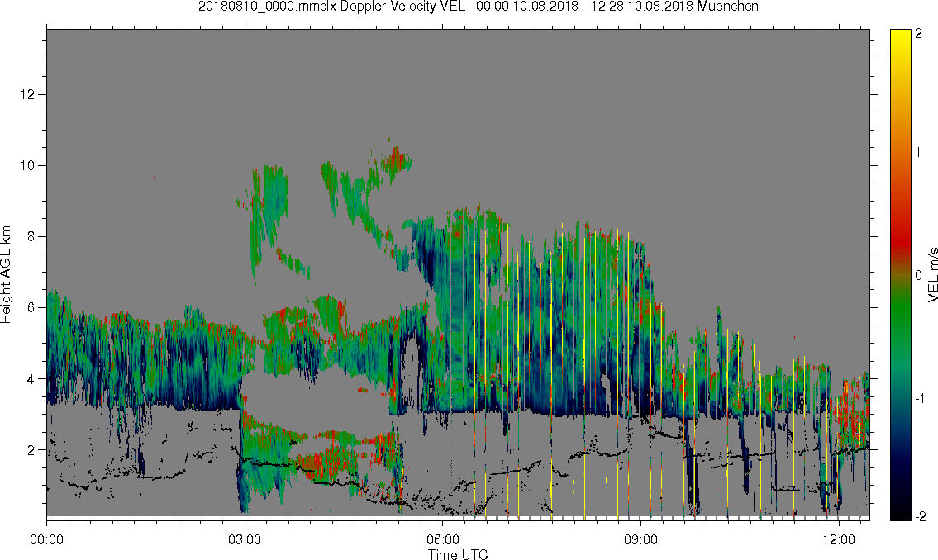Screen dimensions: 938x560
Task: Click the height tick label 8
Action: tap(31, 237)
